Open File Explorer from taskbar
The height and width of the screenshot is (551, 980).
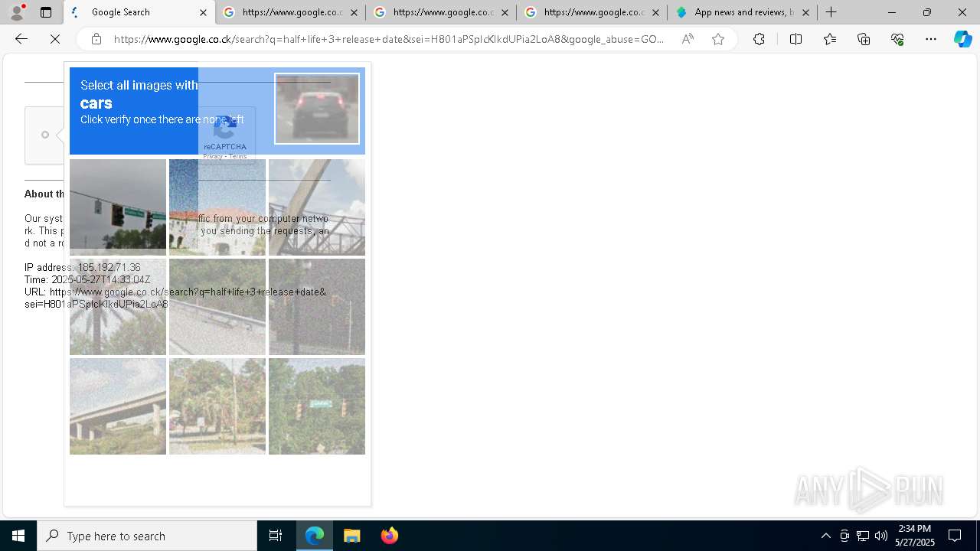pyautogui.click(x=352, y=536)
